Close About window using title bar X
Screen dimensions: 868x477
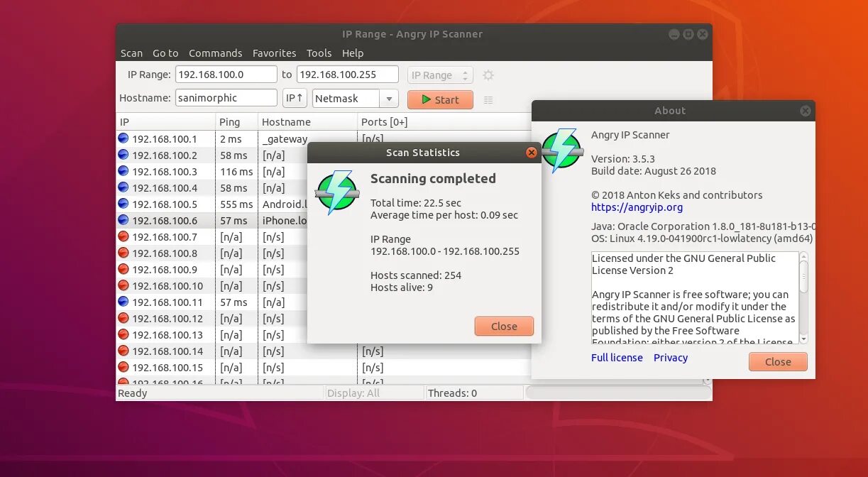805,111
